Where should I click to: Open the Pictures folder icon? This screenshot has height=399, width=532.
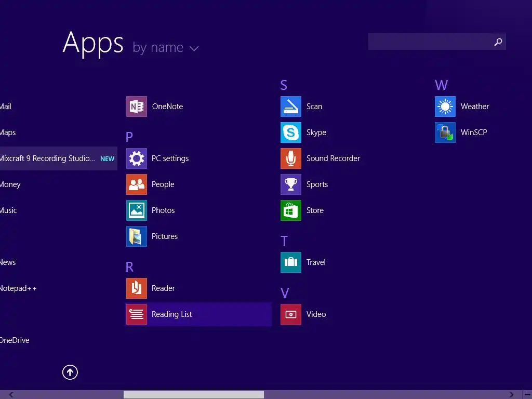[x=137, y=236]
